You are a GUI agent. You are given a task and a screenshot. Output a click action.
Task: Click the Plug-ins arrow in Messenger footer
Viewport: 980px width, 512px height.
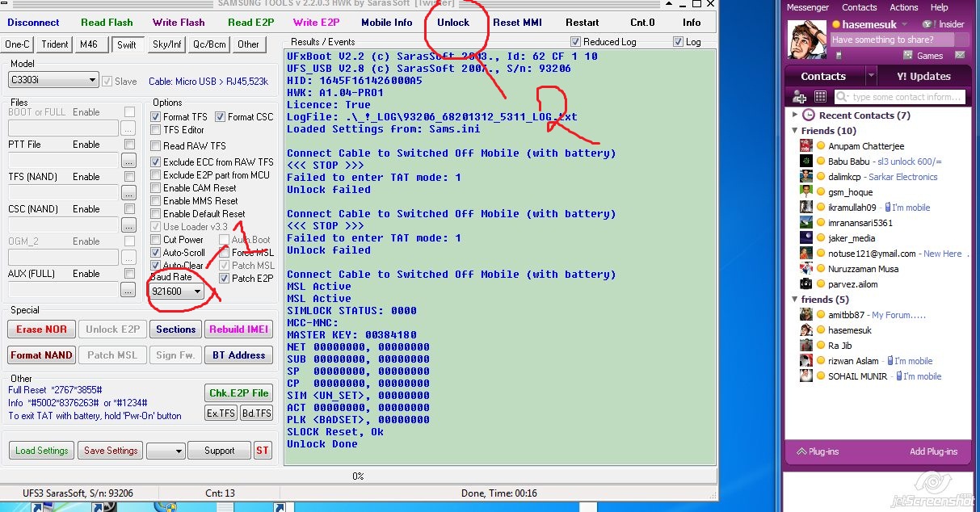(x=801, y=451)
